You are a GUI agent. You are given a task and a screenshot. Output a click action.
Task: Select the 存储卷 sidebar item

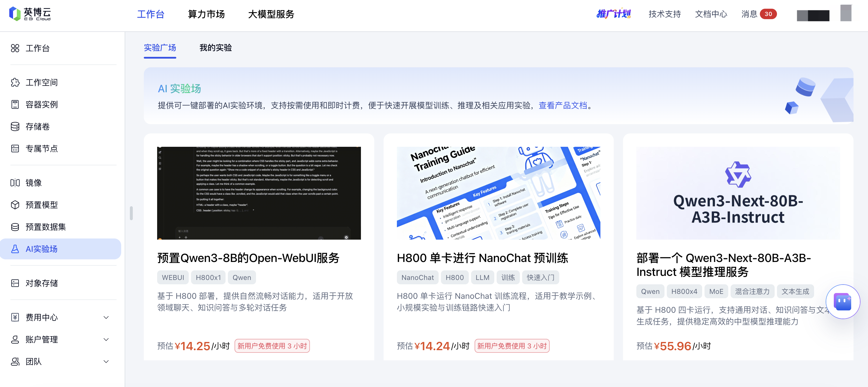[61, 126]
